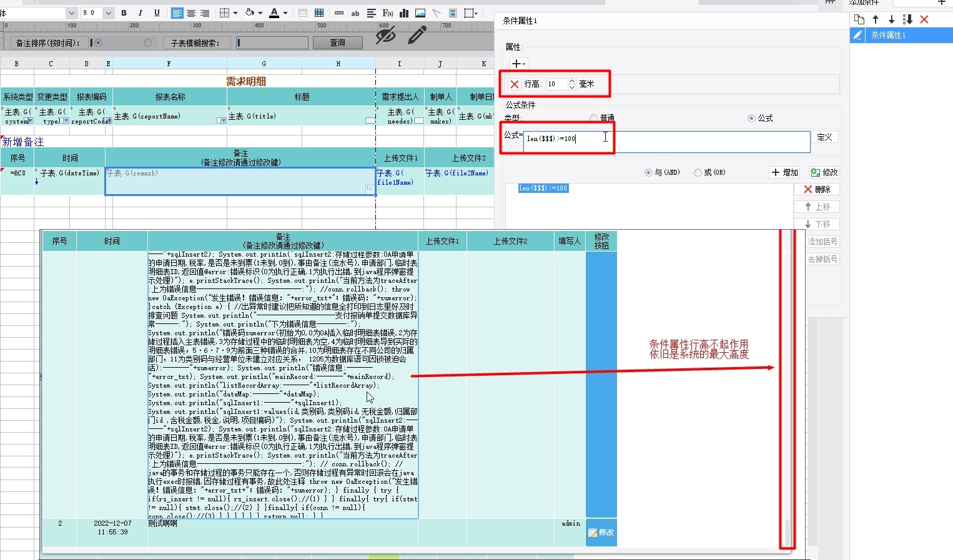
Task: Click the unmerge cells grid icon
Action: [319, 12]
